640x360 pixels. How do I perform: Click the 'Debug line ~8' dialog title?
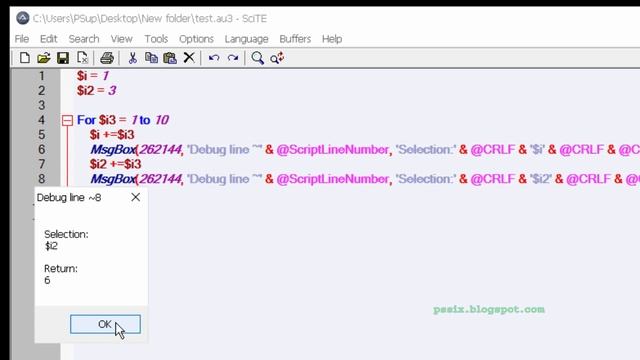69,198
